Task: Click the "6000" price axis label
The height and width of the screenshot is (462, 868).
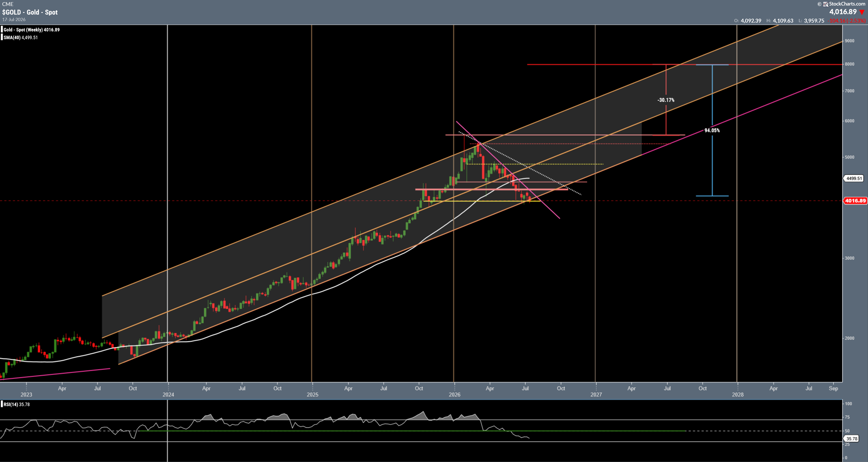Action: (849, 121)
